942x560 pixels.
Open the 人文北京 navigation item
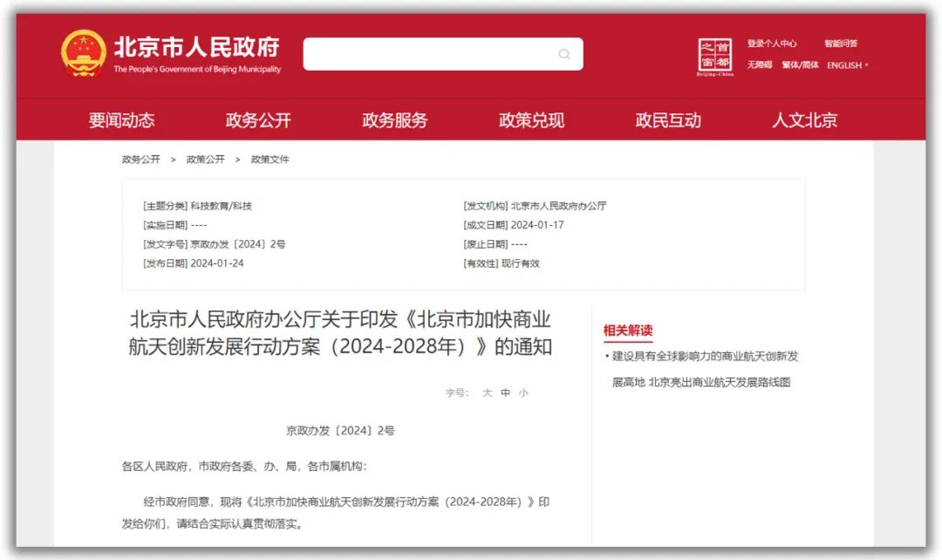804,120
